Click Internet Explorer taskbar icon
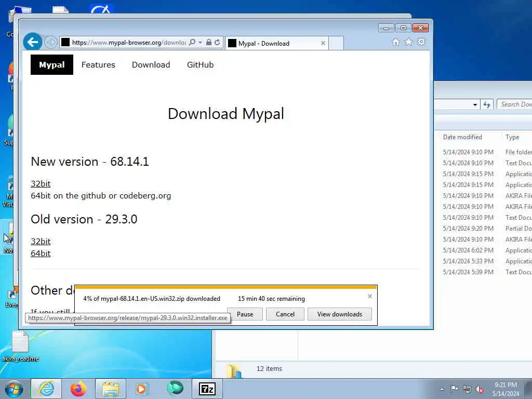The width and height of the screenshot is (532, 399). (x=46, y=389)
